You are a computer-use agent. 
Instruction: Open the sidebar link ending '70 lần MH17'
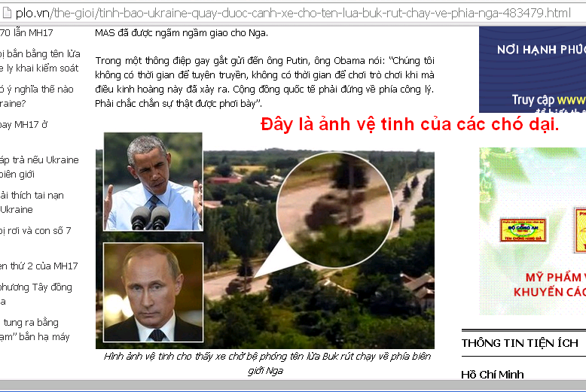(26, 33)
